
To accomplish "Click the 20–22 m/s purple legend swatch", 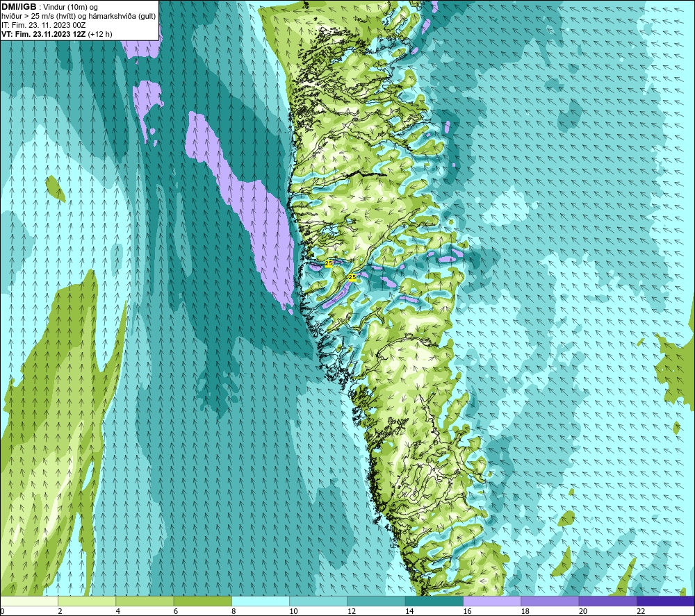I will (x=607, y=601).
